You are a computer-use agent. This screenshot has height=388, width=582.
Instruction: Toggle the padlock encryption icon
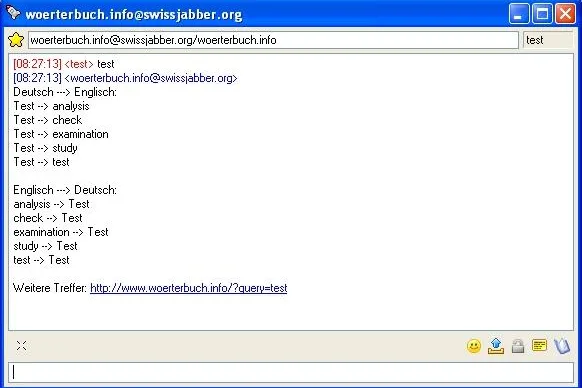pyautogui.click(x=518, y=346)
